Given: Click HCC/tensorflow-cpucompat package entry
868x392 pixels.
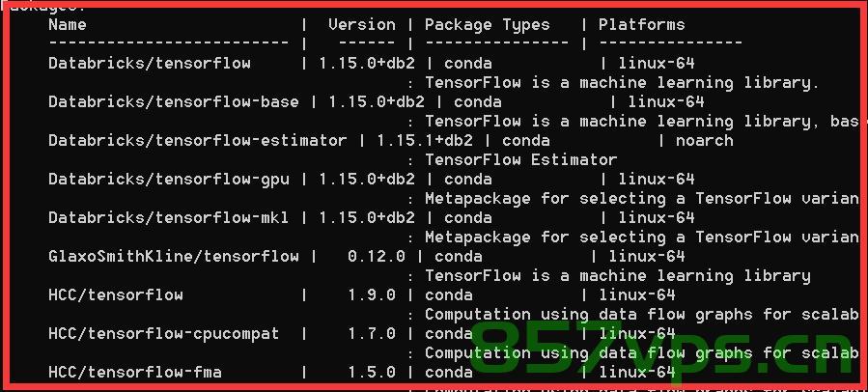Looking at the screenshot, I should pyautogui.click(x=164, y=334).
